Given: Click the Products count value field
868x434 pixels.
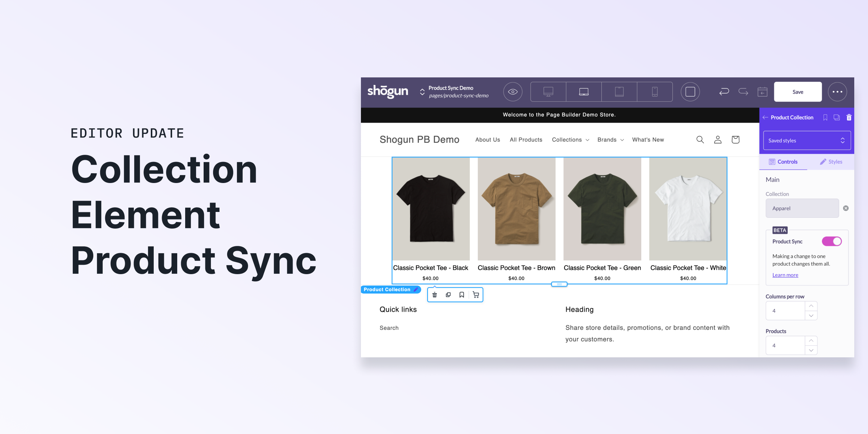Looking at the screenshot, I should 785,345.
